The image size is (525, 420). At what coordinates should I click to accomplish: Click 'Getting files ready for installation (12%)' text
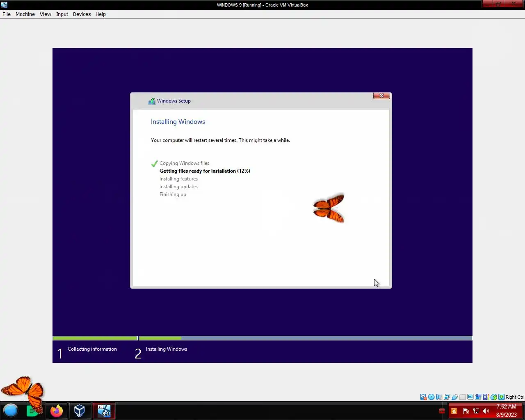point(205,171)
